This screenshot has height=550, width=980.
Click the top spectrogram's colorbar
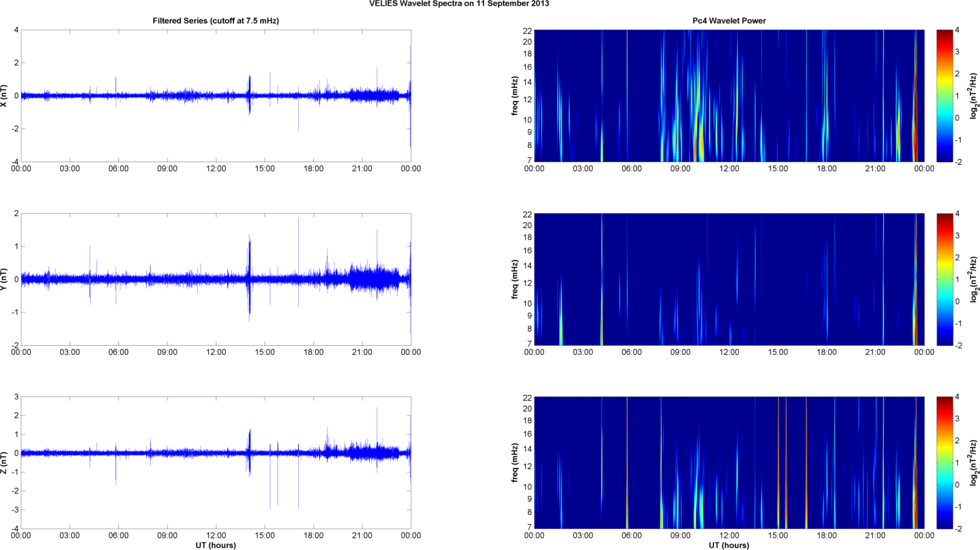[944, 96]
